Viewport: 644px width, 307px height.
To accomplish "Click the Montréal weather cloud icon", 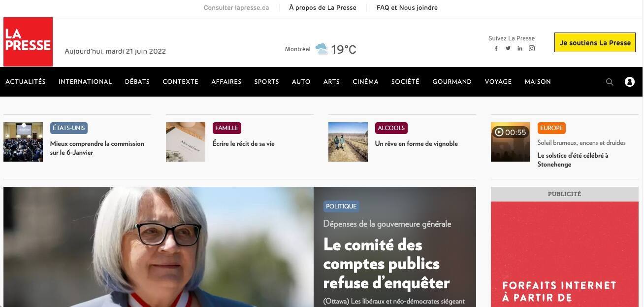I will [x=322, y=49].
